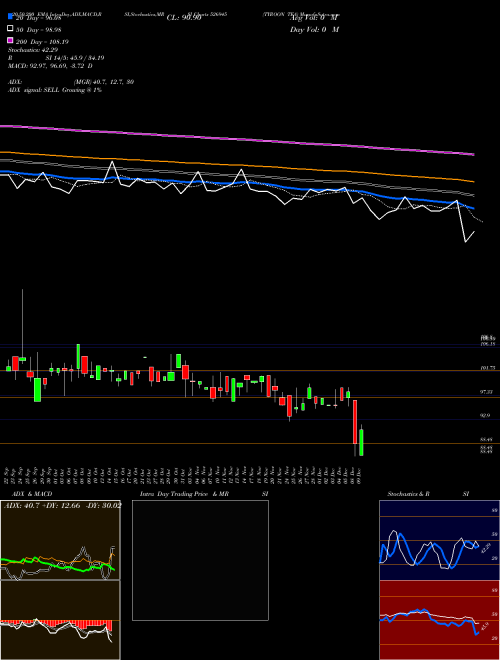Click the magenta 200-day moving average line

click(237, 138)
